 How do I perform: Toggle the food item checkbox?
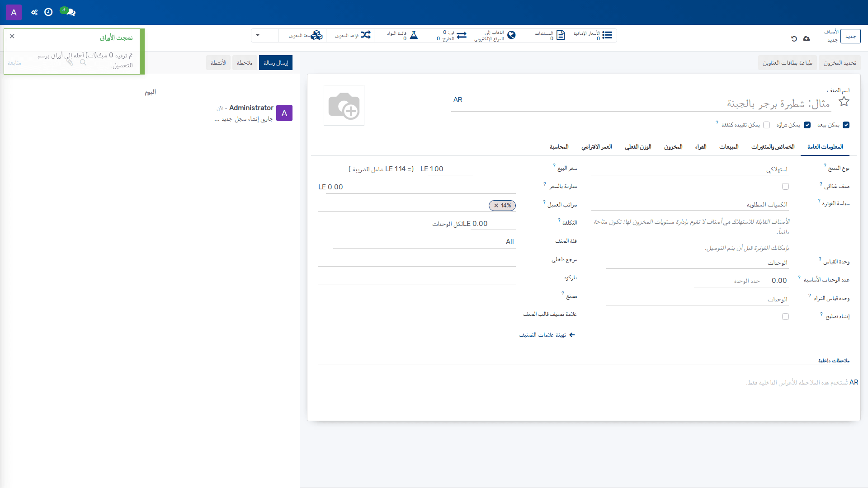click(x=785, y=187)
